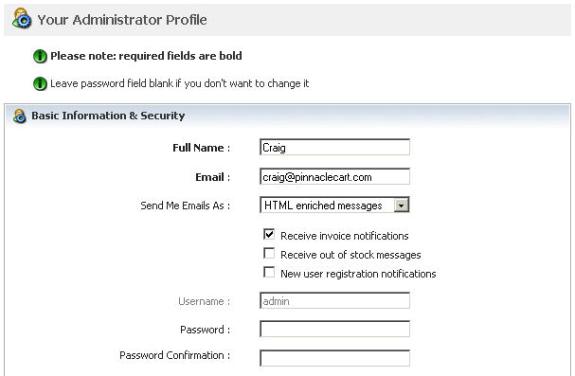
Task: Click the disabled Username admin field
Action: tap(334, 301)
